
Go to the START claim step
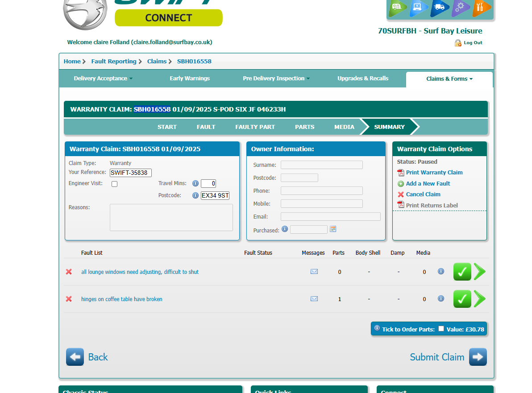(167, 127)
